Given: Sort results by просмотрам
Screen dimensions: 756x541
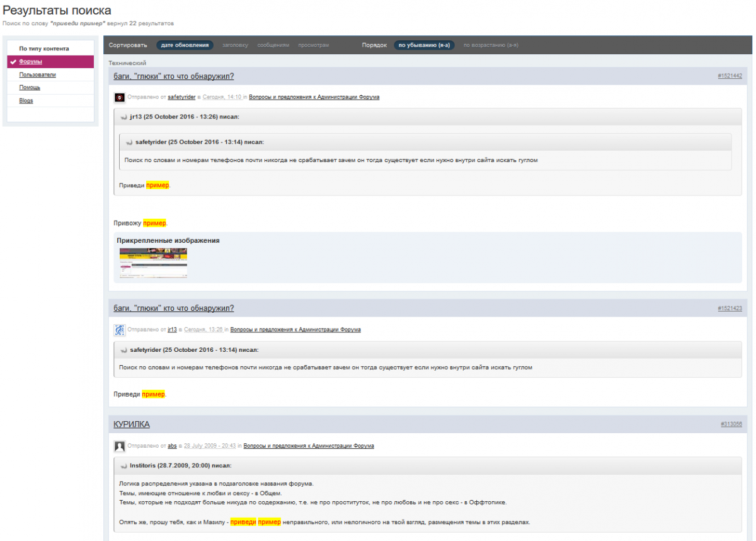Looking at the screenshot, I should click(313, 45).
